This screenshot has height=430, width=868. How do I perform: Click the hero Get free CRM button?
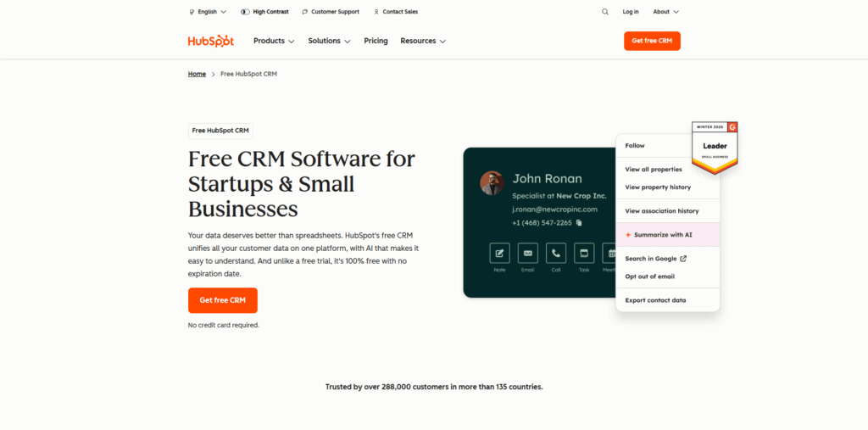(x=223, y=300)
